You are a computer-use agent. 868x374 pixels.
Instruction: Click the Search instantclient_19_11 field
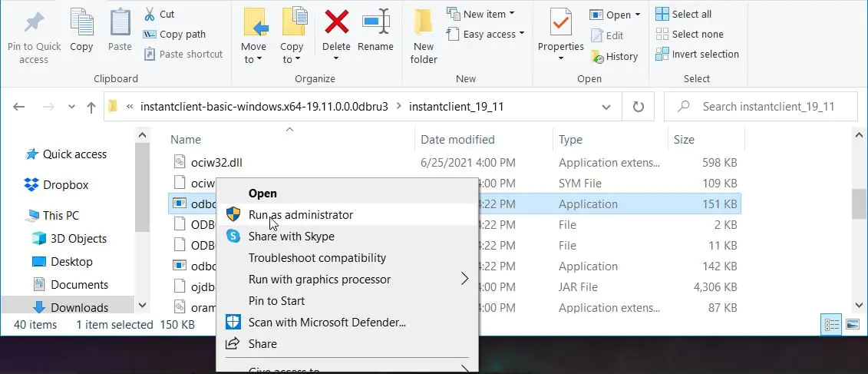(767, 107)
